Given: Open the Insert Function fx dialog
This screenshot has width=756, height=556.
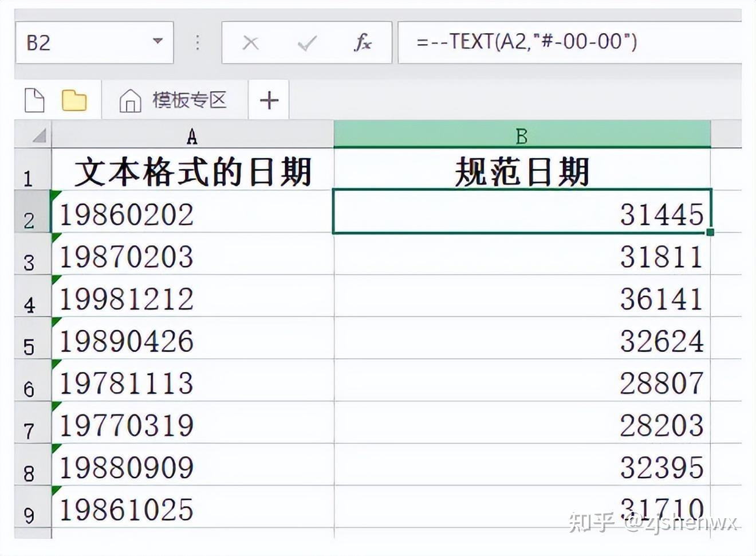Looking at the screenshot, I should point(363,42).
